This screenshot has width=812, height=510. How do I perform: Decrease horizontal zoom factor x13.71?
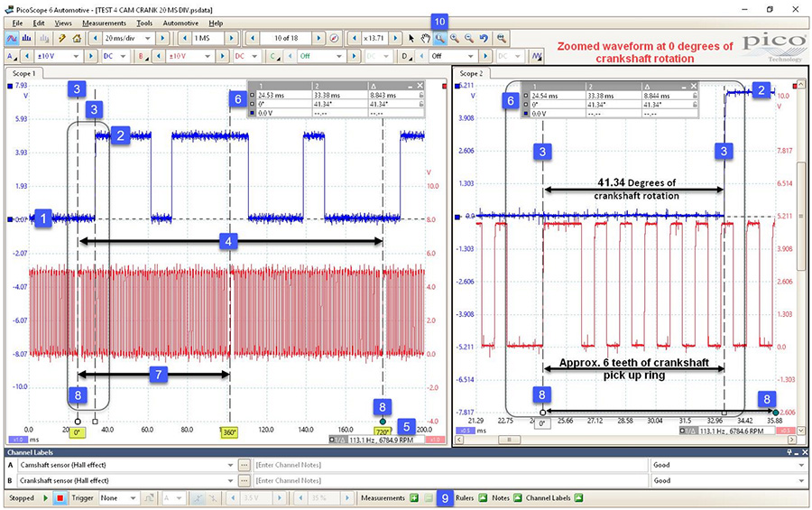point(355,38)
